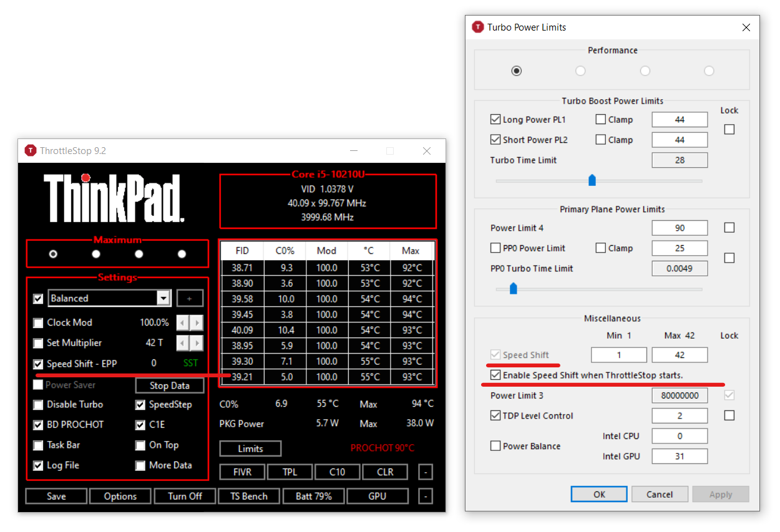
Task: Select fourth Performance radio in Turbo Power Limits
Action: point(709,71)
